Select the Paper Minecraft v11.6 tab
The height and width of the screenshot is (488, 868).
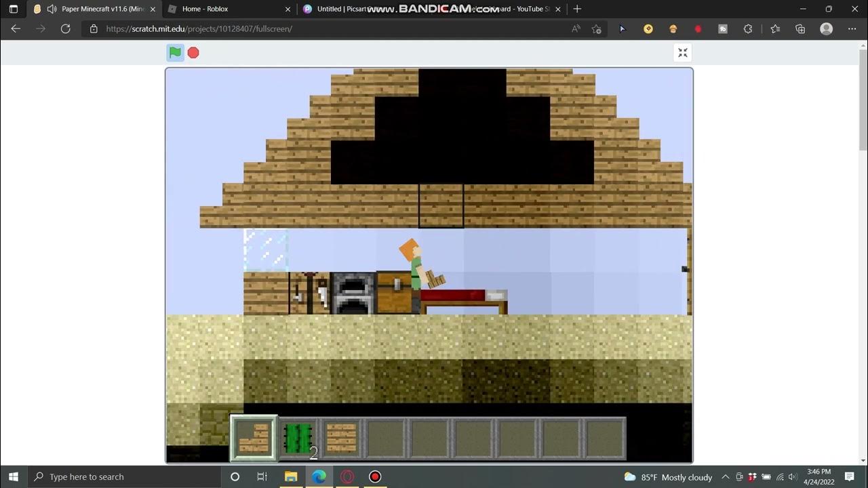(x=95, y=9)
